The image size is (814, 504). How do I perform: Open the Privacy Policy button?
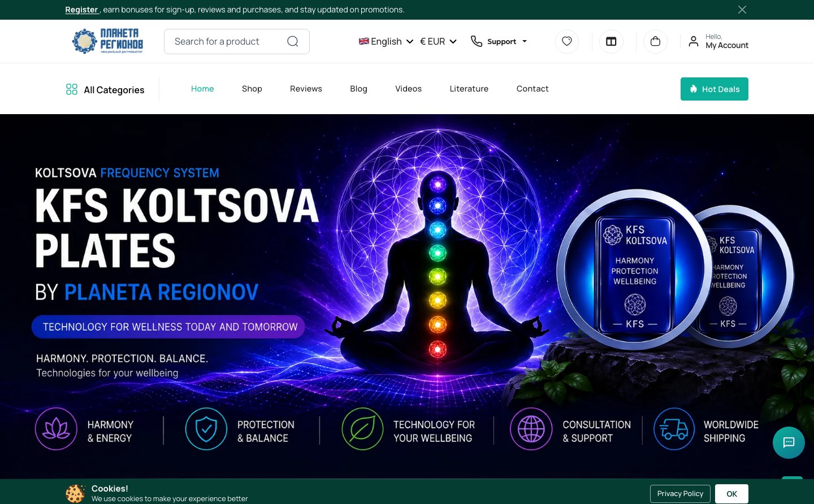[680, 494]
